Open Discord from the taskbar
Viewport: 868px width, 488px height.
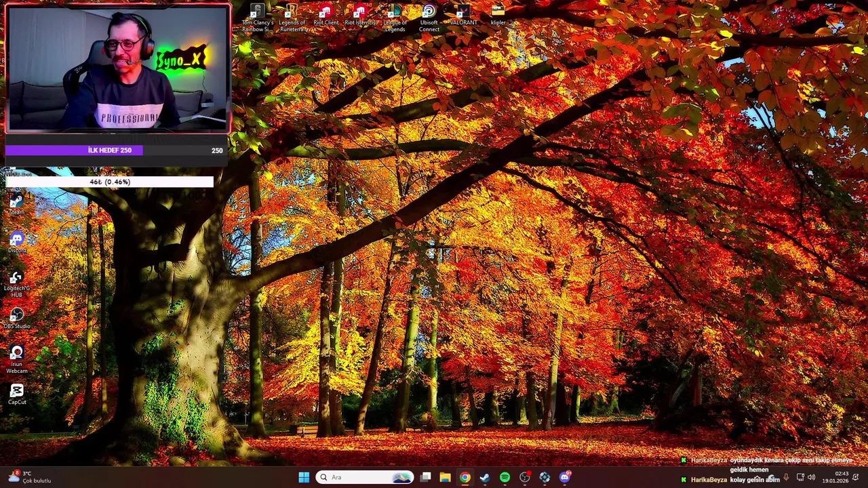(x=565, y=477)
